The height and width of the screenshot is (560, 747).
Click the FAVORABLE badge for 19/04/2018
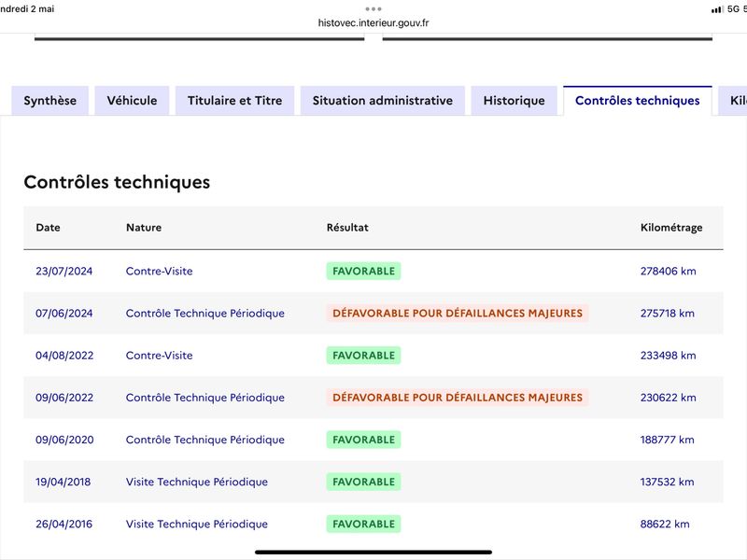click(x=363, y=482)
